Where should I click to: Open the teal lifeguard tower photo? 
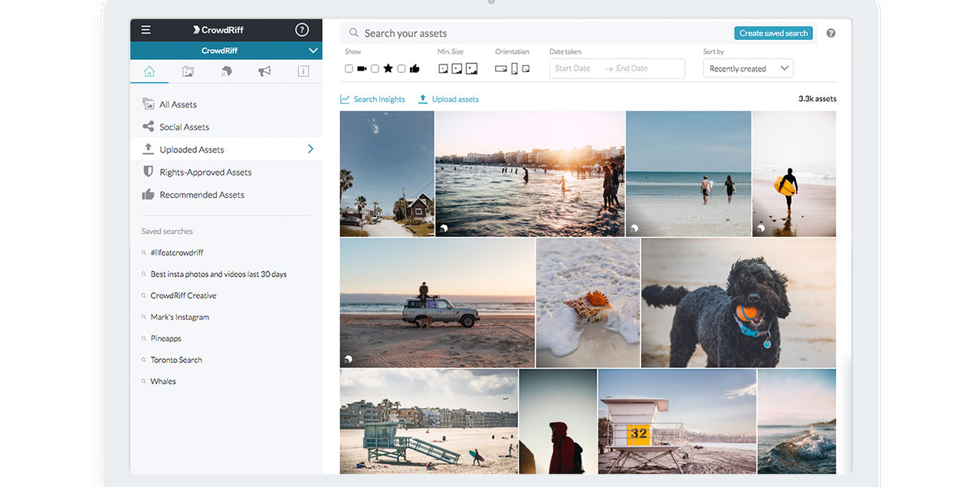[429, 421]
